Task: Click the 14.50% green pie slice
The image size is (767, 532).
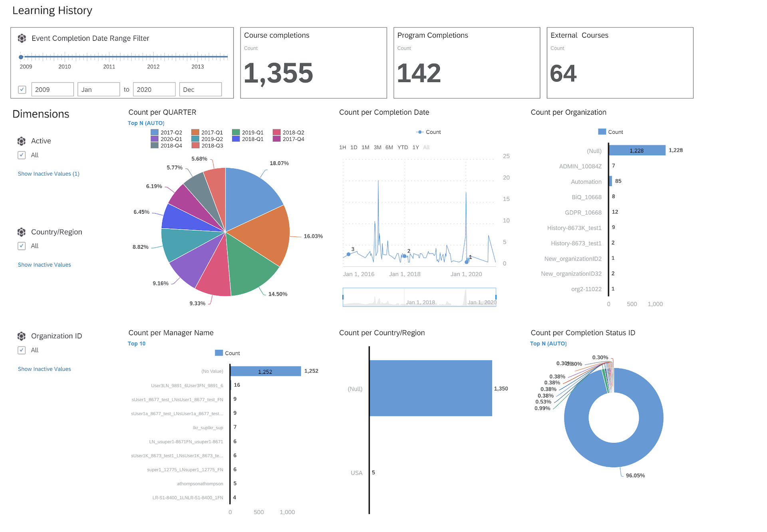Action: click(248, 268)
